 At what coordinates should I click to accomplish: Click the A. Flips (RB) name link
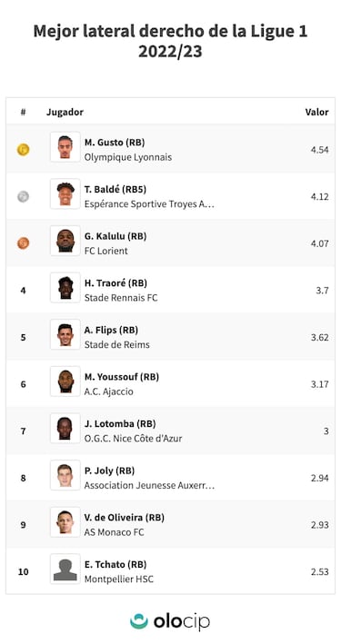coord(111,330)
